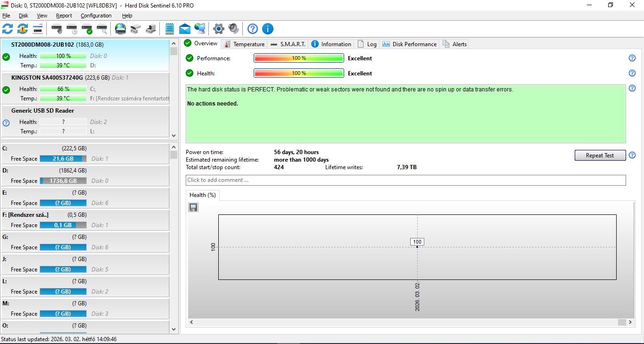
Task: Click the globe-on-disk toolbar icon
Action: pos(121,29)
